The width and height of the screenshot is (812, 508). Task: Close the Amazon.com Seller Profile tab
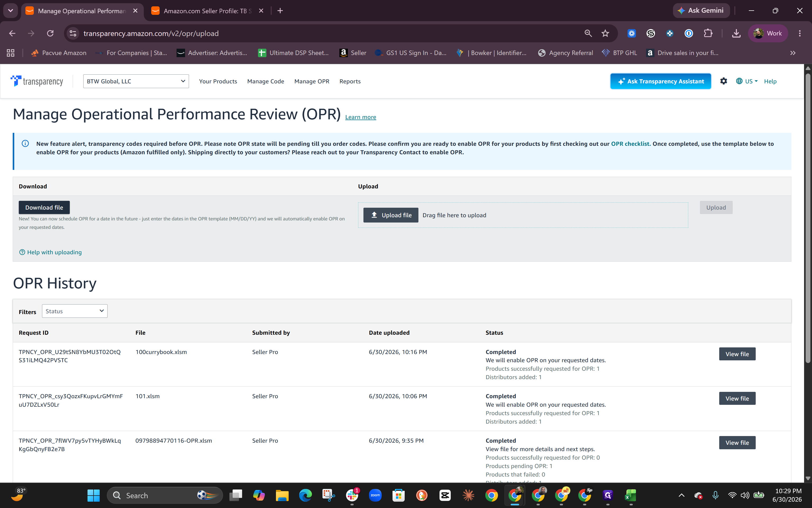[x=261, y=11]
